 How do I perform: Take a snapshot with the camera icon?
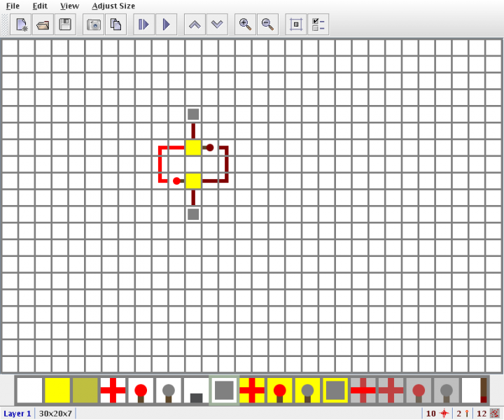(x=94, y=24)
